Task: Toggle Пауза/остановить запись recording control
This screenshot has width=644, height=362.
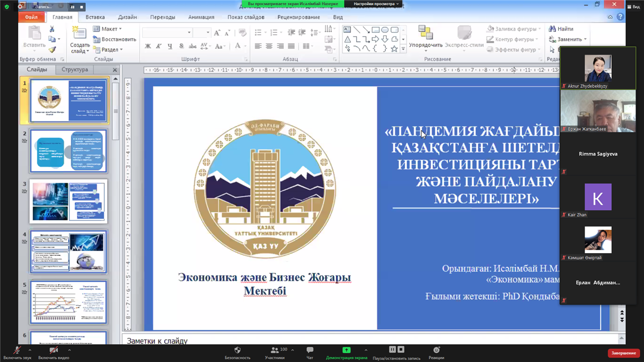Action: (396, 350)
